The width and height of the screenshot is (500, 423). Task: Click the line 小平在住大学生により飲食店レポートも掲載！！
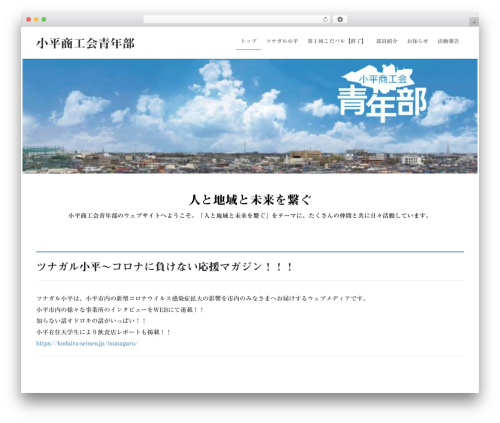tap(103, 332)
